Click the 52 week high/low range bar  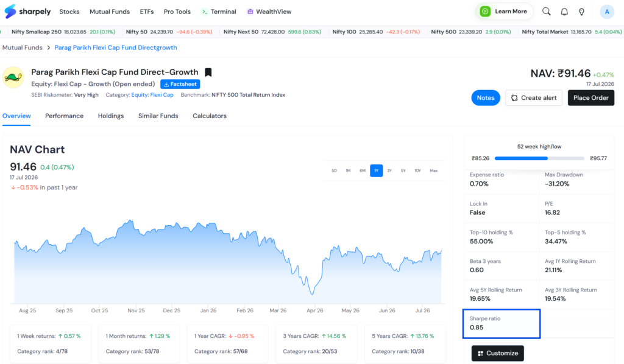point(539,158)
